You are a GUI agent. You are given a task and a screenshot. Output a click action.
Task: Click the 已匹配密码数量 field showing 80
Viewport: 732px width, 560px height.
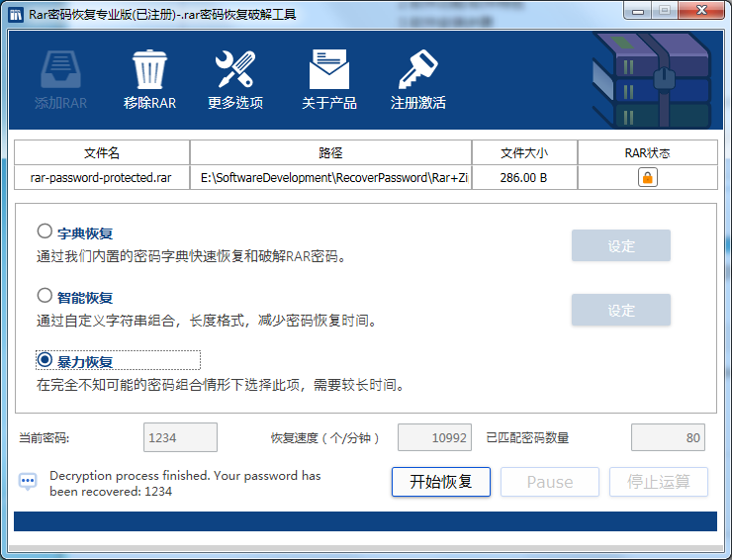pos(668,437)
